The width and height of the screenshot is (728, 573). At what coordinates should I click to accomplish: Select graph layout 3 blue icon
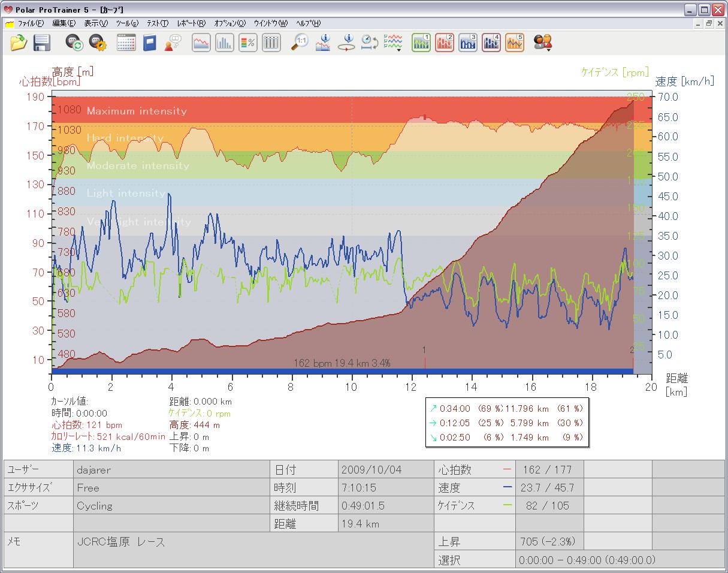point(468,43)
